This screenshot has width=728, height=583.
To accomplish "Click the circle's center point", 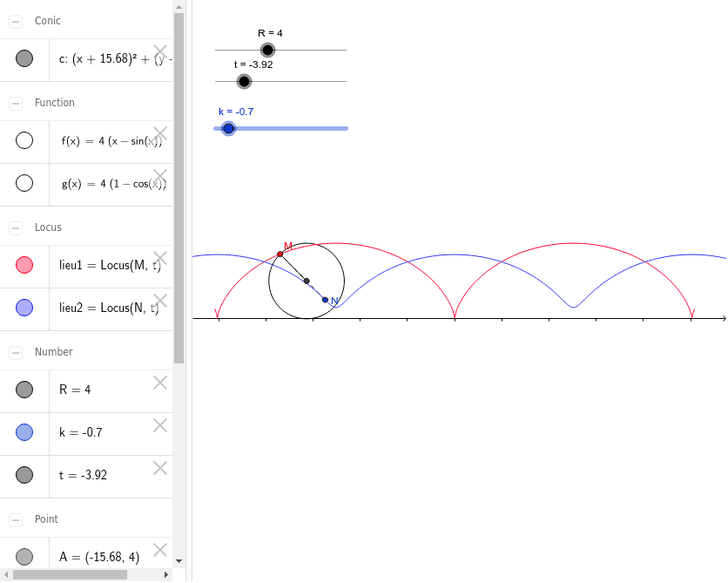I will [x=307, y=281].
